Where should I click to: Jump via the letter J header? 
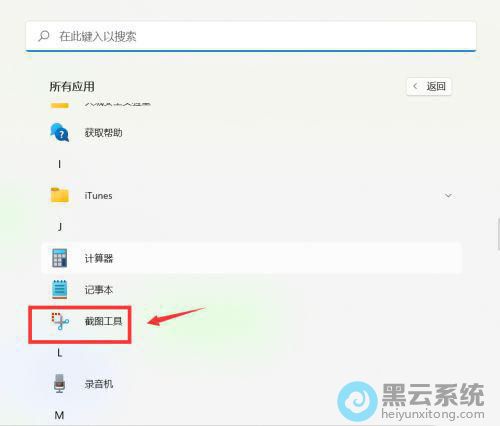(60, 227)
